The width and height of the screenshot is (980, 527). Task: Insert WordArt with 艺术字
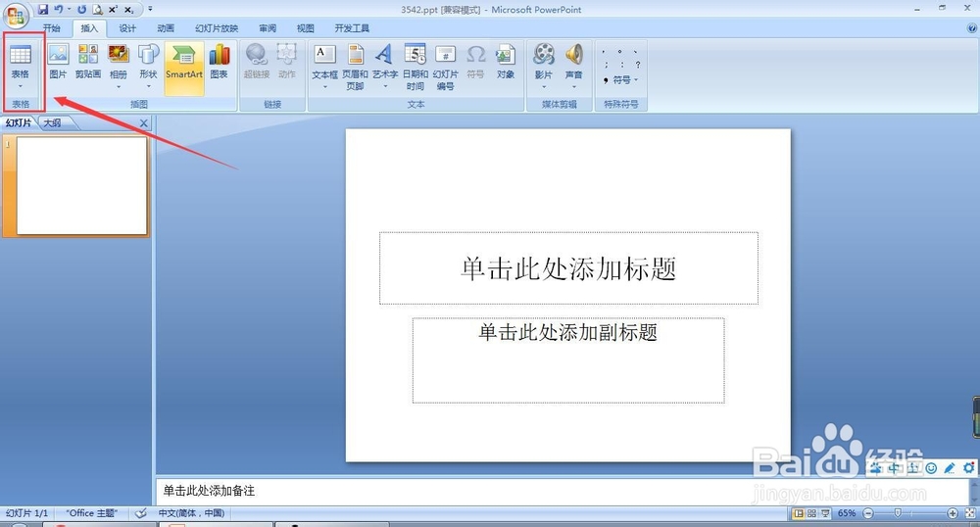pos(385,67)
